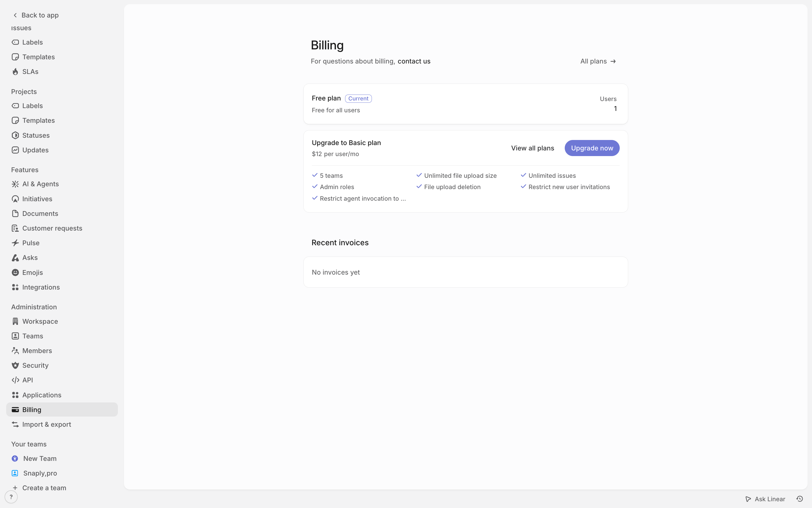Click the Initiatives icon
The width and height of the screenshot is (812, 508).
15,199
